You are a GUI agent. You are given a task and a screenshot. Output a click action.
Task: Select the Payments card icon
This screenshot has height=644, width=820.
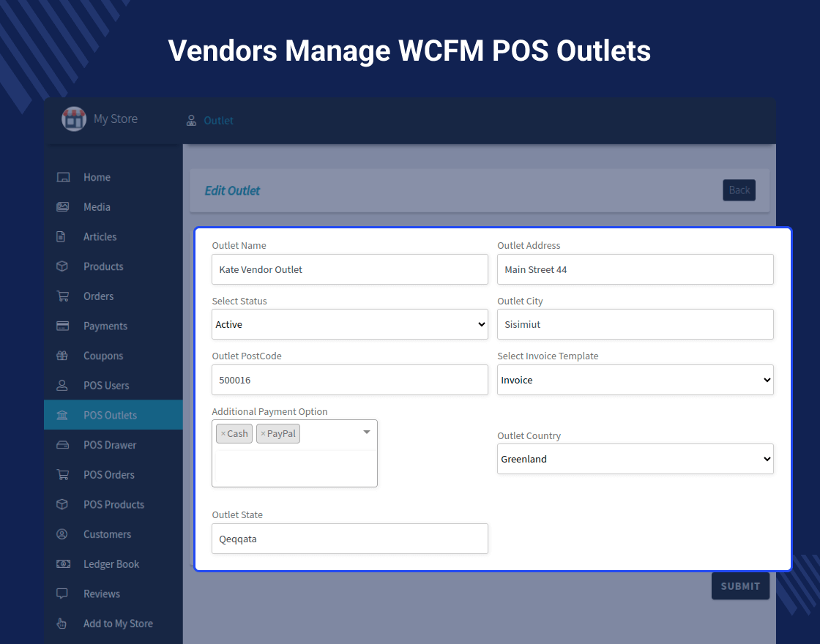62,326
